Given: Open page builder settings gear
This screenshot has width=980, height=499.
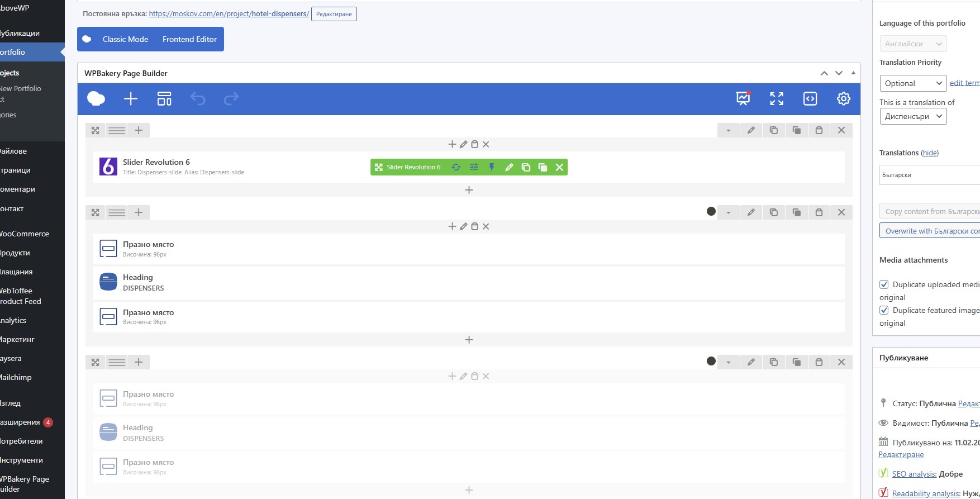Looking at the screenshot, I should 844,99.
